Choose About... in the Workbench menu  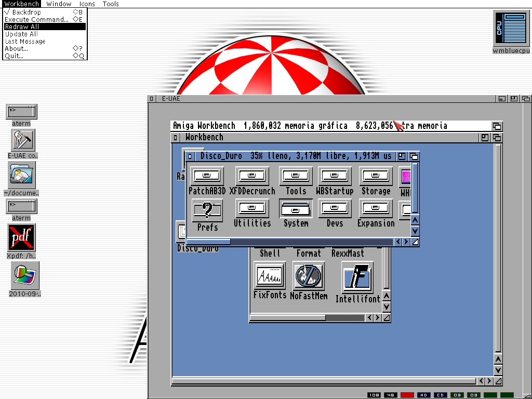[45, 48]
